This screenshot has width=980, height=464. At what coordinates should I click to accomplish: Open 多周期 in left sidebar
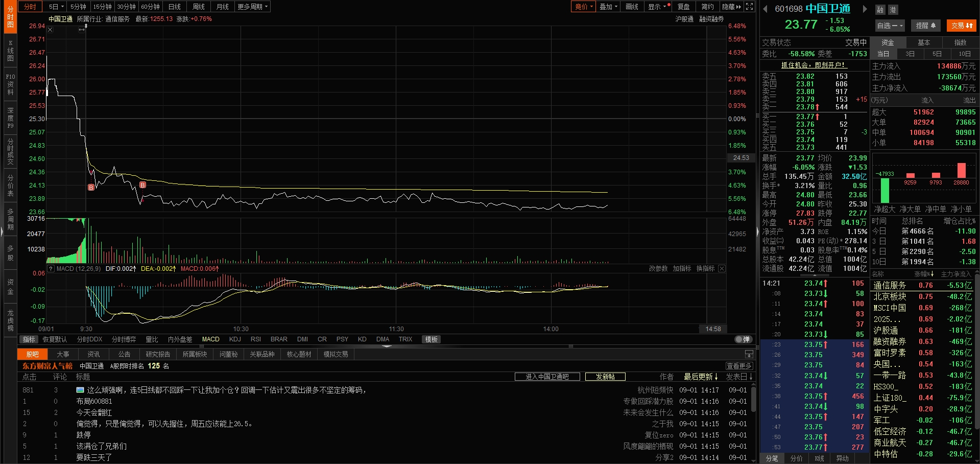tap(10, 219)
